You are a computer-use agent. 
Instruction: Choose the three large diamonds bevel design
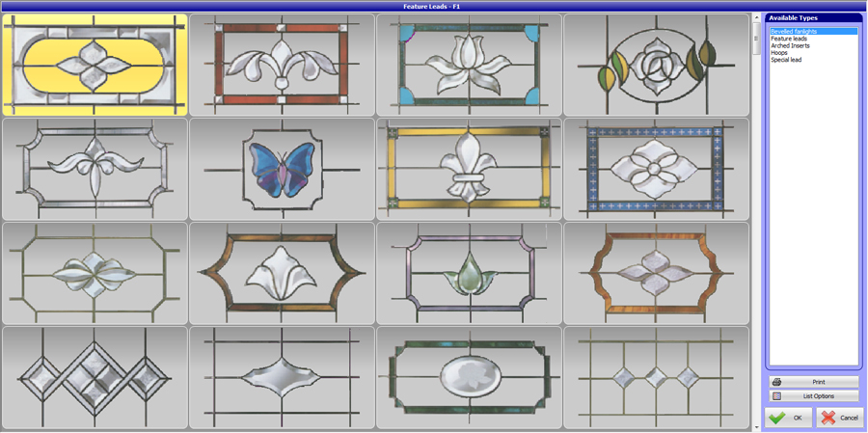pyautogui.click(x=95, y=377)
